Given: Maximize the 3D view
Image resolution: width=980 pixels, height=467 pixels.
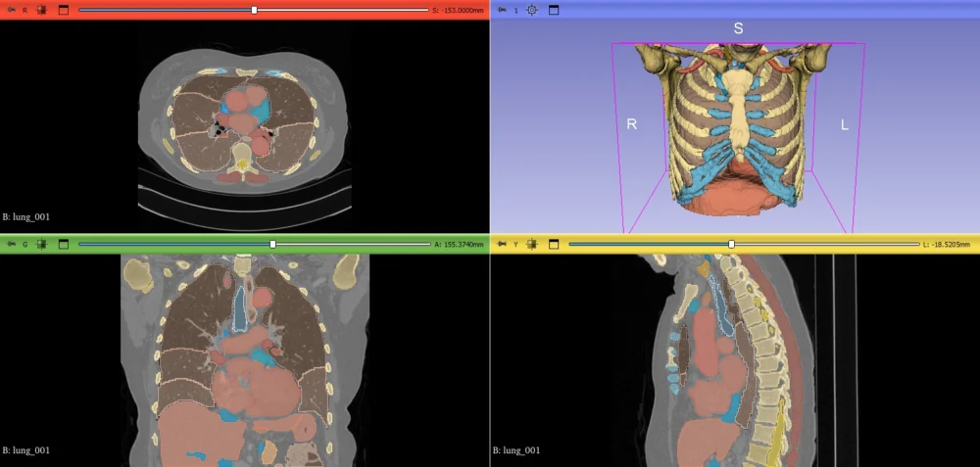Looking at the screenshot, I should (553, 10).
